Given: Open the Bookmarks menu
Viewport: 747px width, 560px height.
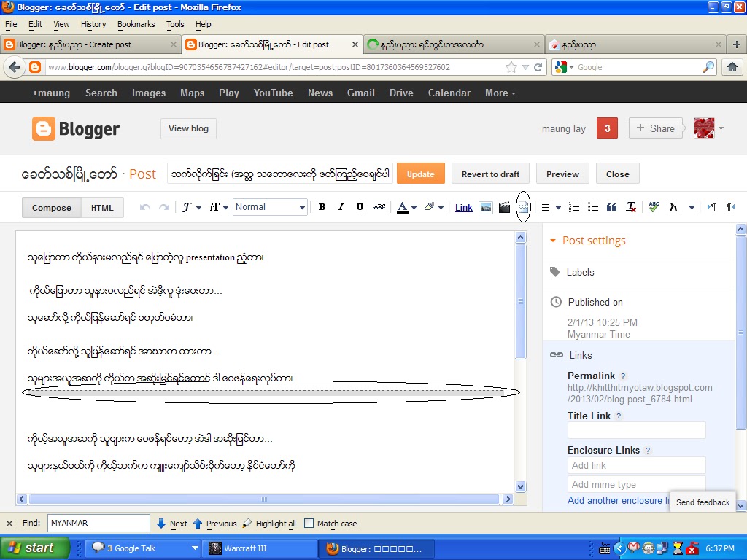Looking at the screenshot, I should click(136, 24).
